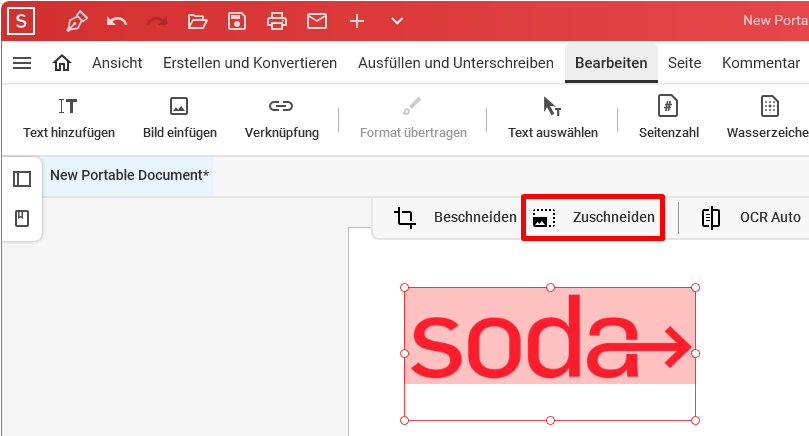809x436 pixels.
Task: Switch to the Seite tab
Action: 684,63
